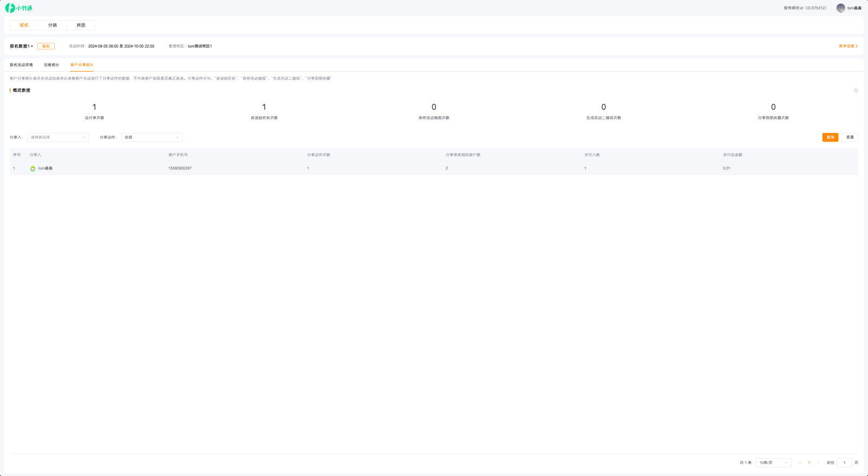Switch to the 分销 tab
Viewport: 868px width, 476px height.
click(52, 25)
